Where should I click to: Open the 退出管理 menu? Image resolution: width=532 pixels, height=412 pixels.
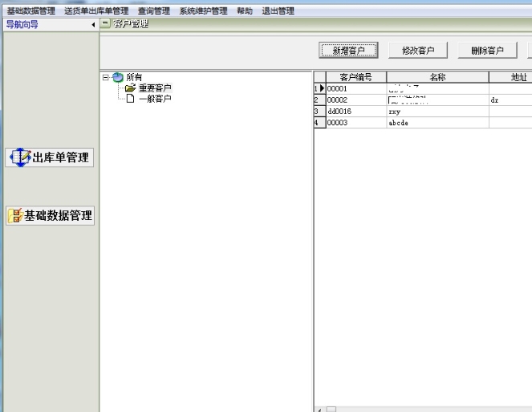pos(278,11)
